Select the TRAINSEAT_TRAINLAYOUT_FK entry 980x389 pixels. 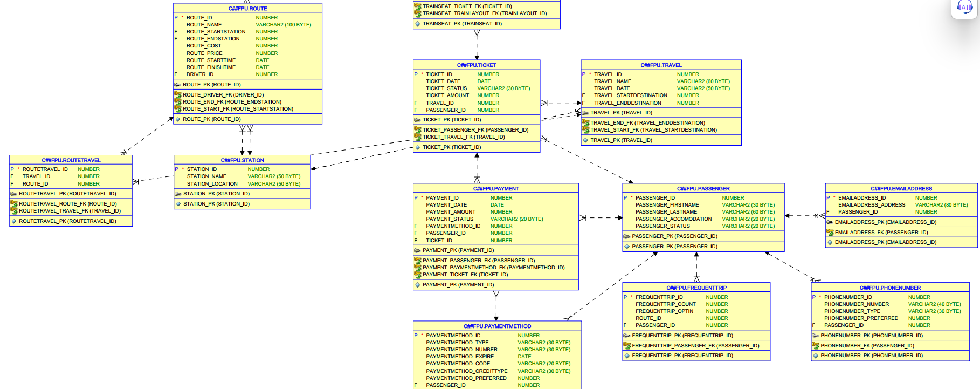484,13
